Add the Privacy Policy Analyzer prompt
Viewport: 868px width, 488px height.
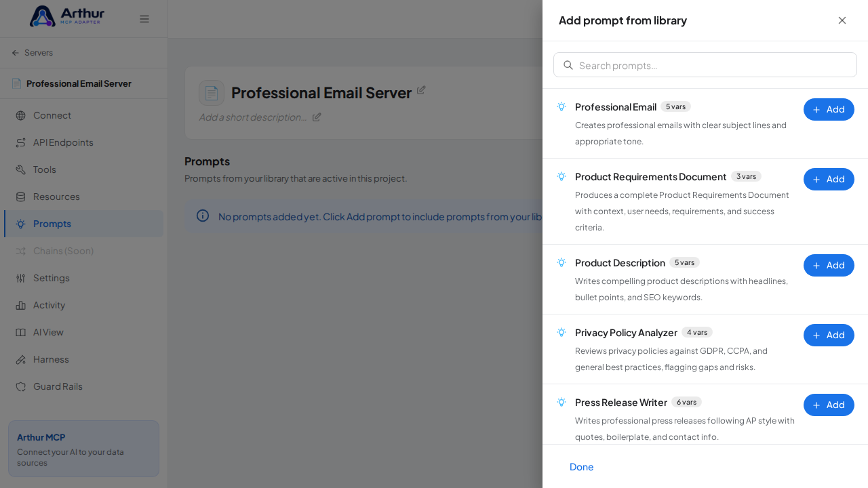coord(829,335)
